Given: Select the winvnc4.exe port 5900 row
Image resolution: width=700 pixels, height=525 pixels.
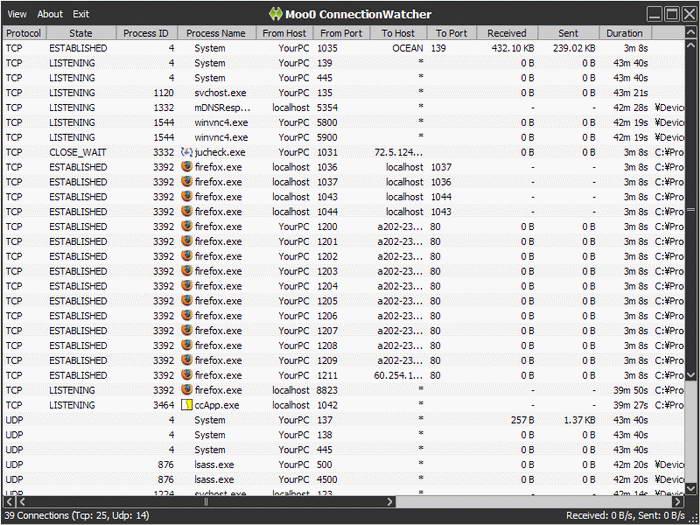Looking at the screenshot, I should 343,138.
